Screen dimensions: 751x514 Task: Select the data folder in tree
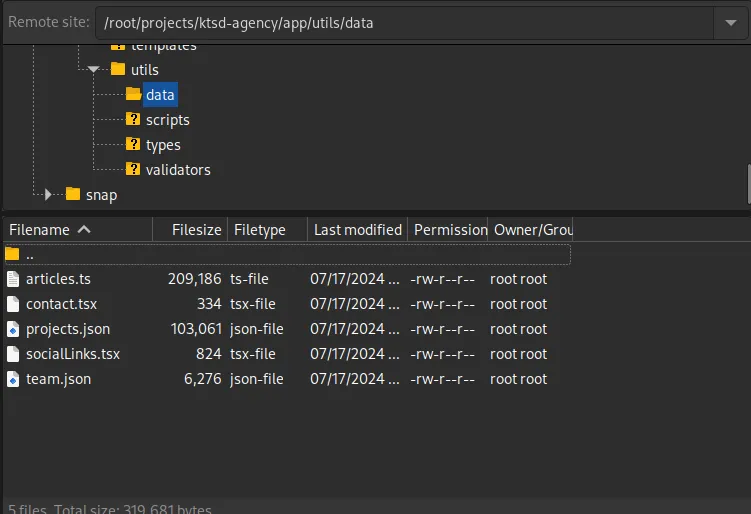click(159, 95)
